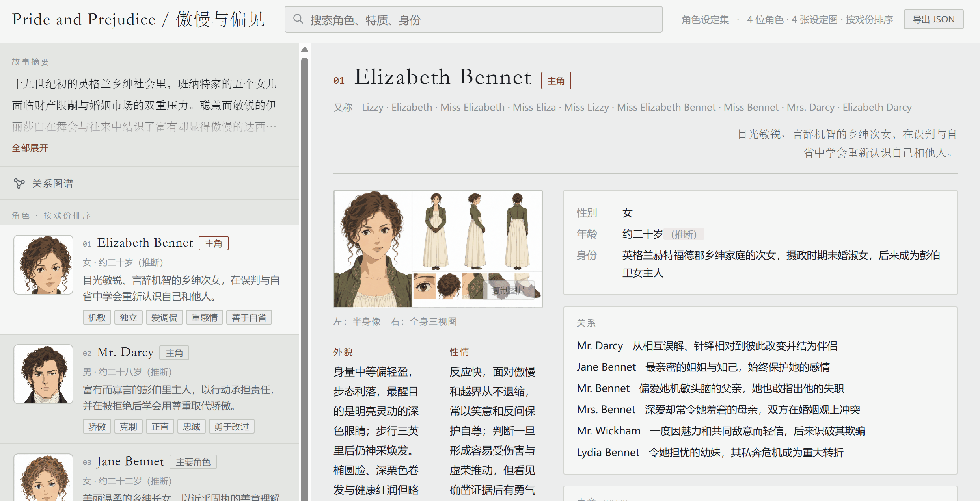The width and height of the screenshot is (980, 501).
Task: Click Jane Bennet's portrait thumbnail
Action: coord(43,477)
